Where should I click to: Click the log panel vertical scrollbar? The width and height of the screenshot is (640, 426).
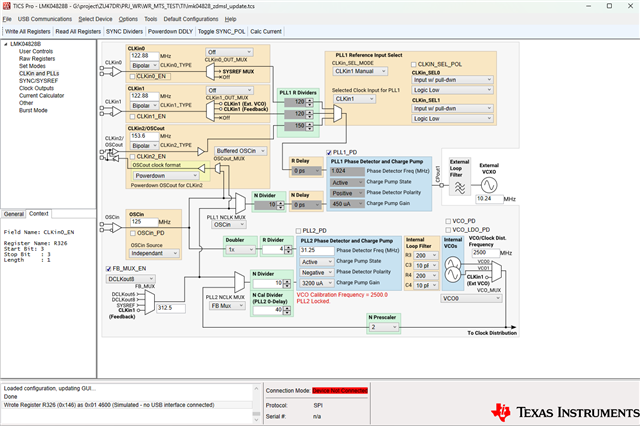pyautogui.click(x=256, y=403)
